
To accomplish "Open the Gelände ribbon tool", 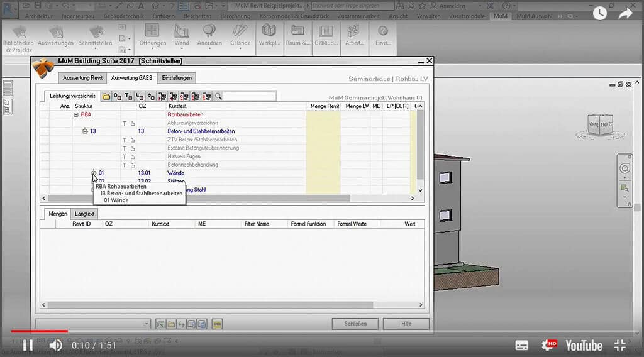I will coord(240,35).
